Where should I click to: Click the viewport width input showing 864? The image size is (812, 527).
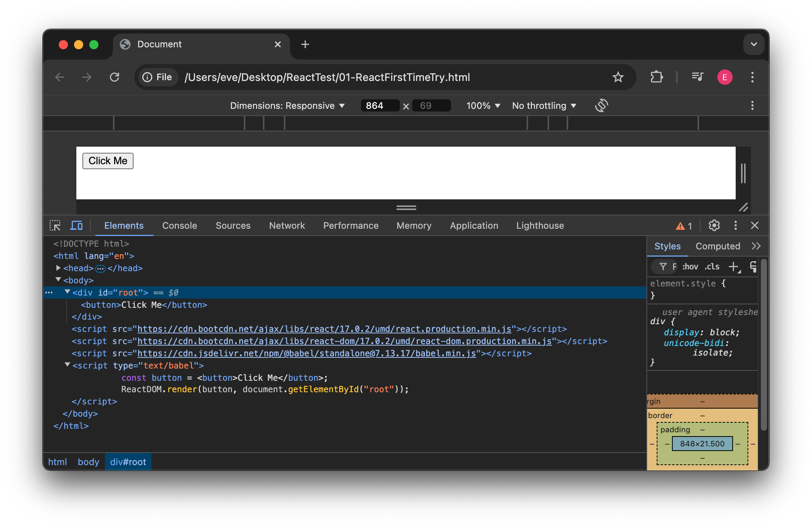[380, 105]
